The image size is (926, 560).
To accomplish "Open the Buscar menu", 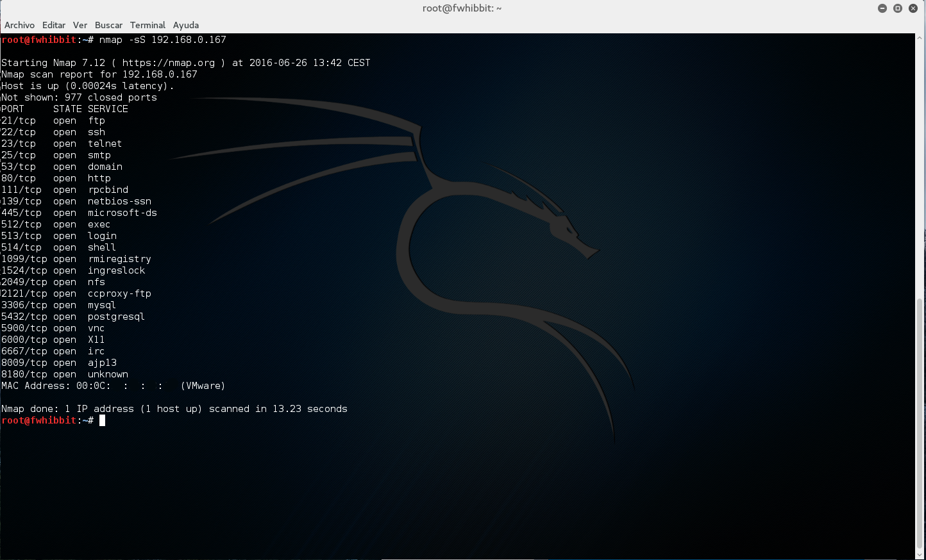I will (x=108, y=25).
